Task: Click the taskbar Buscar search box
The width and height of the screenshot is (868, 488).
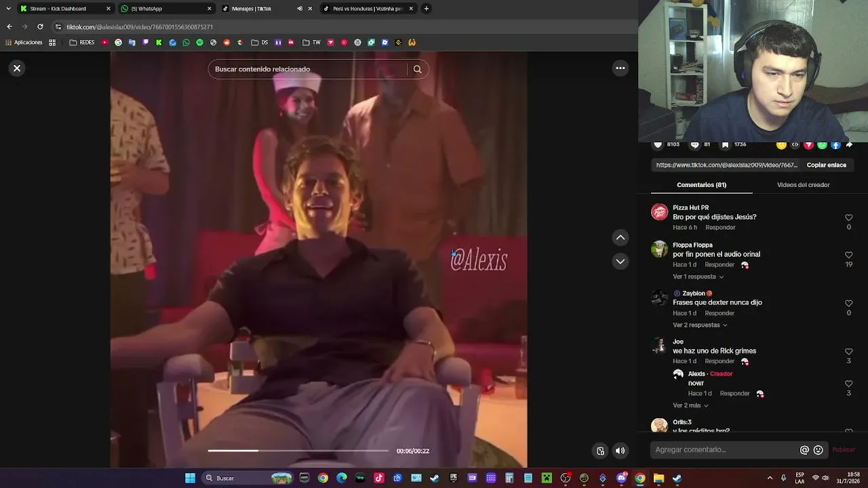Action: coord(247,479)
